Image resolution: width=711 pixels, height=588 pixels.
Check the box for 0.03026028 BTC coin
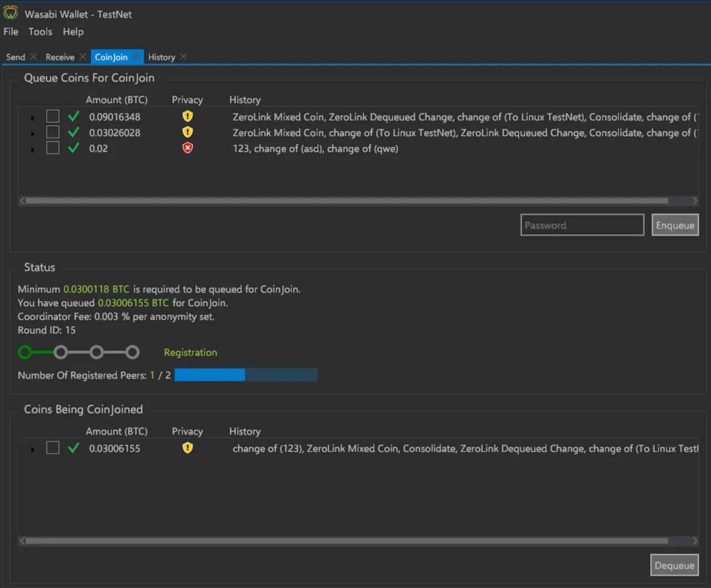coord(53,132)
